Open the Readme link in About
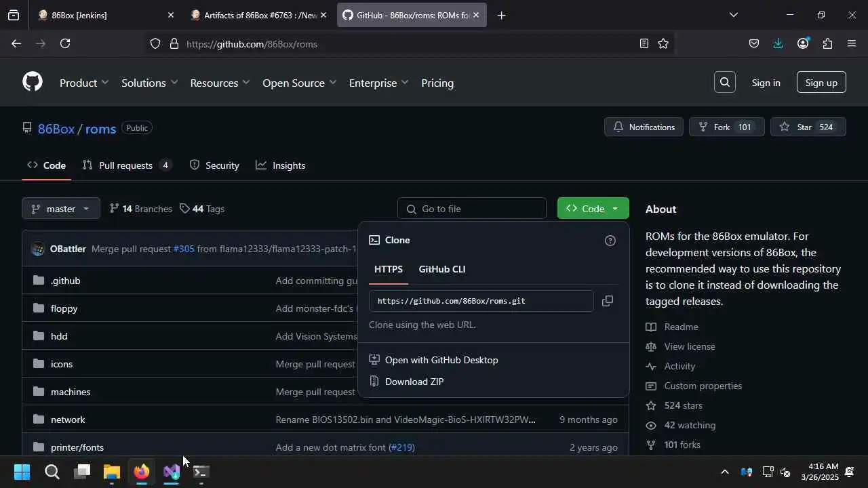The width and height of the screenshot is (868, 488). 681,327
